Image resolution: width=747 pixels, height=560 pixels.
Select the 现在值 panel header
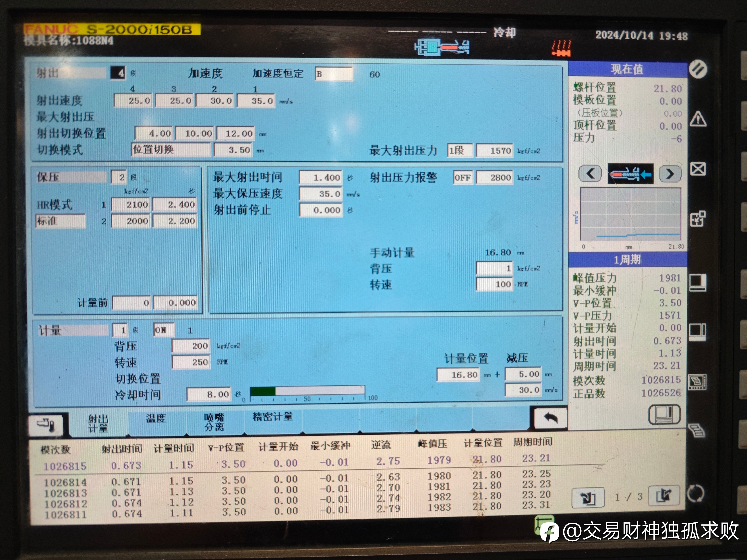coord(627,69)
